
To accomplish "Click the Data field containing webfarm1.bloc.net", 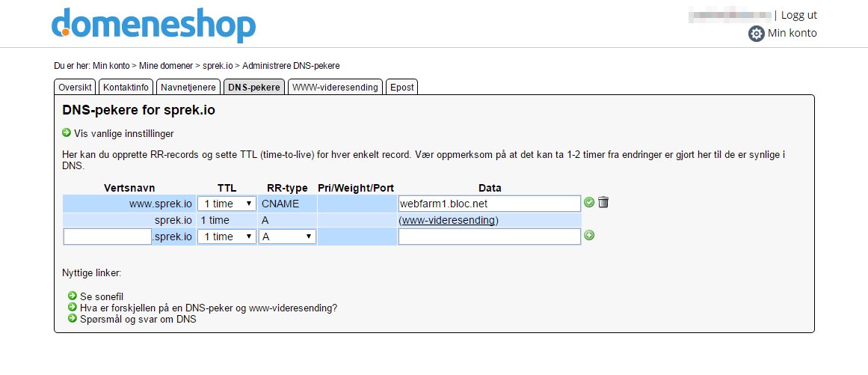I will [489, 204].
